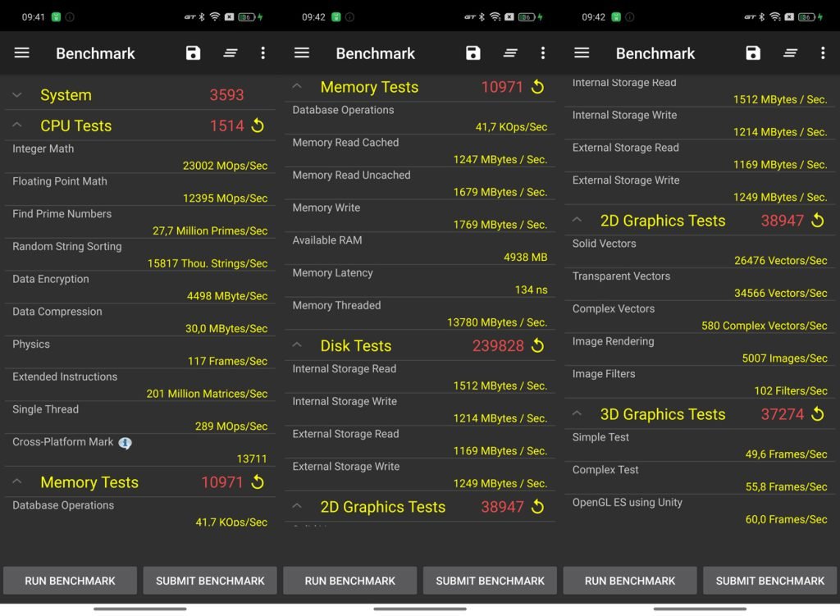This screenshot has height=616, width=840.
Task: Select the Integer Math result row
Action: pos(139,157)
